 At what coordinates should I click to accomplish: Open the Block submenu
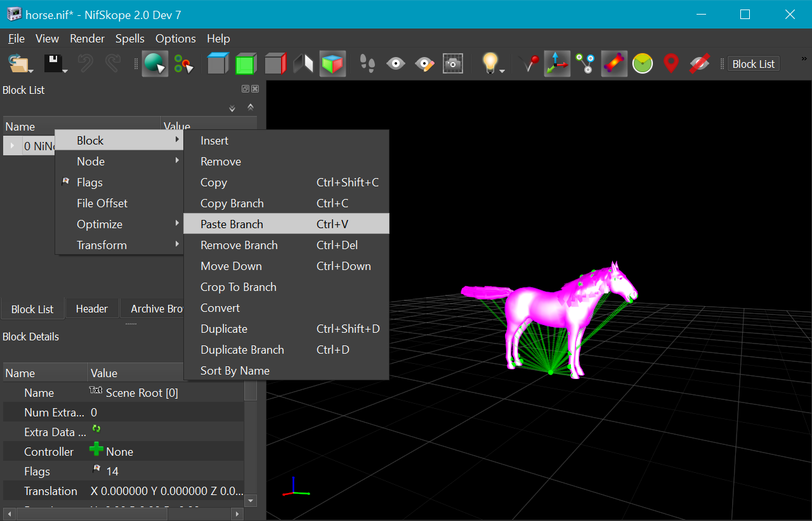[x=119, y=141]
